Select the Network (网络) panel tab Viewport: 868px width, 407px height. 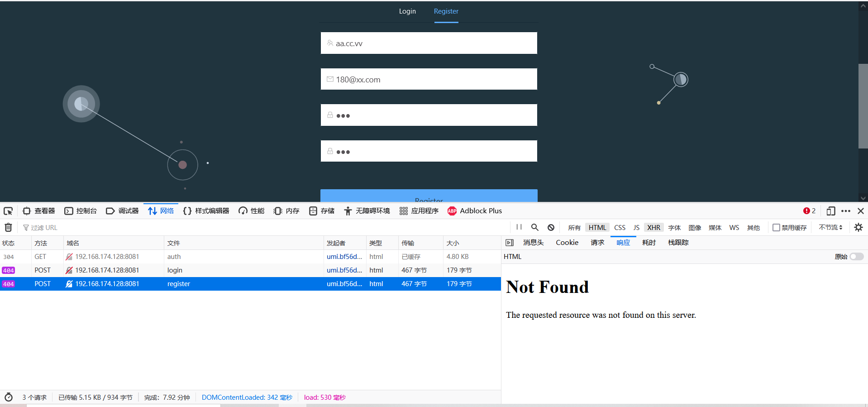[161, 211]
